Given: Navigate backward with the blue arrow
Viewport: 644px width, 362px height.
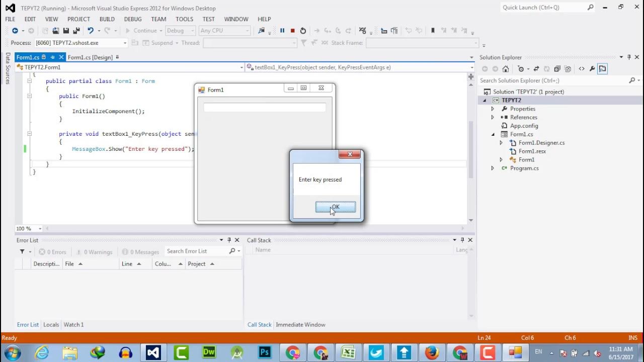Looking at the screenshot, I should pos(15,31).
